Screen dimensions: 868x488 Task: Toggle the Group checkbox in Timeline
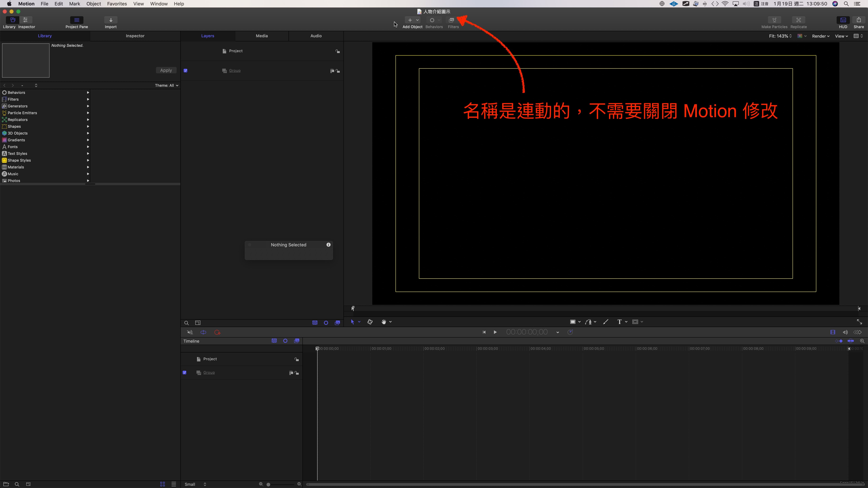[184, 372]
